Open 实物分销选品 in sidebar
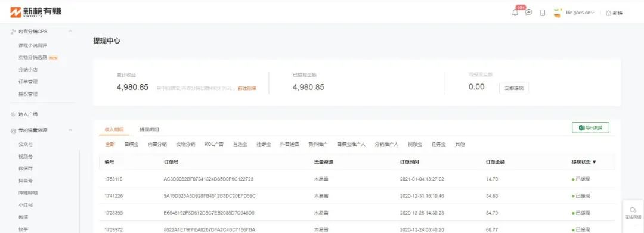The height and width of the screenshot is (233, 644). point(33,57)
